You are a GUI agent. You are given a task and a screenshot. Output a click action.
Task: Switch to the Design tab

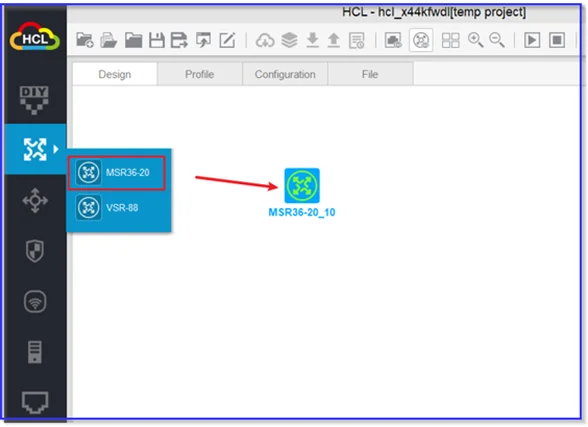click(x=115, y=74)
